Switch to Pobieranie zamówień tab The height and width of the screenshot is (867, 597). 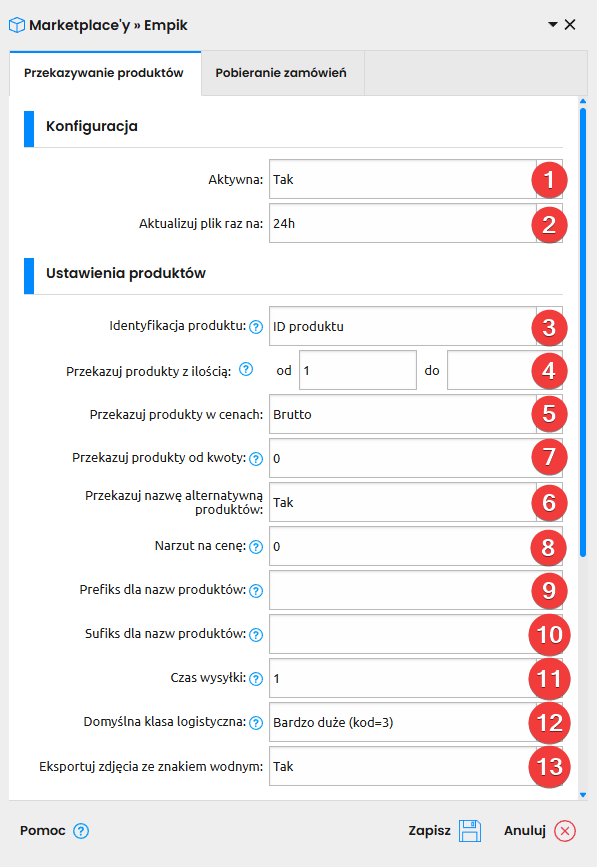[281, 73]
